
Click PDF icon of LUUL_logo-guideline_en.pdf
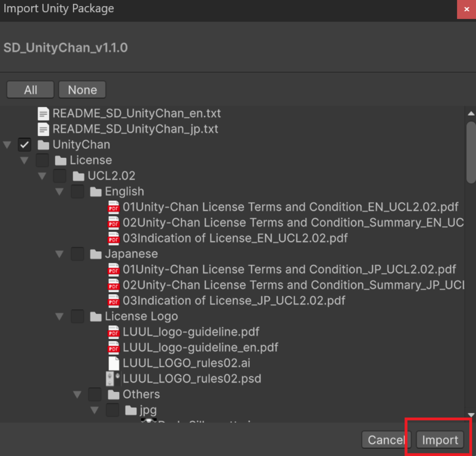pos(114,348)
